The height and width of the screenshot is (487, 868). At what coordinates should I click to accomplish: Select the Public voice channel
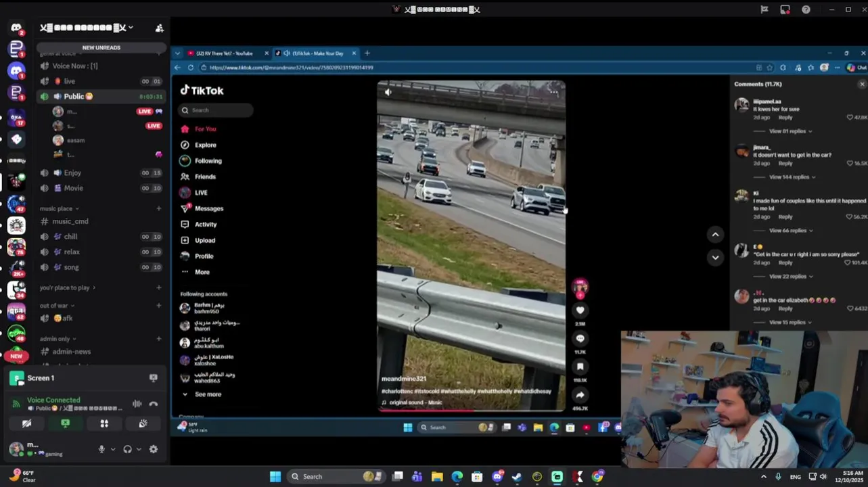coord(101,97)
